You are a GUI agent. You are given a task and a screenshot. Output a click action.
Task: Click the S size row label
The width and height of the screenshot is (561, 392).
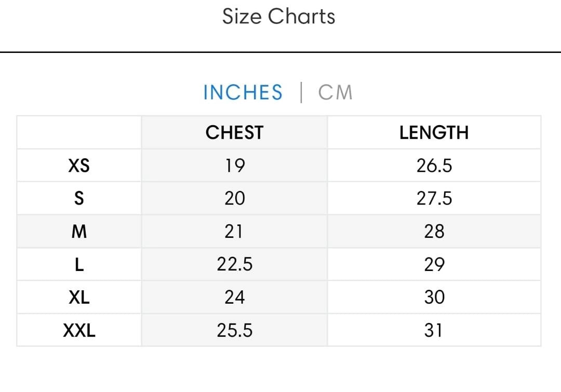79,198
